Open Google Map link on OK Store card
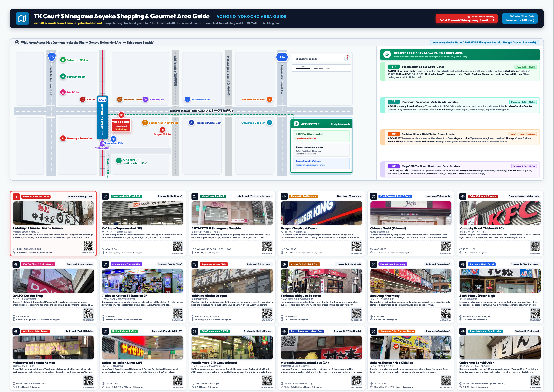This screenshot has height=392, width=554. click(x=177, y=253)
